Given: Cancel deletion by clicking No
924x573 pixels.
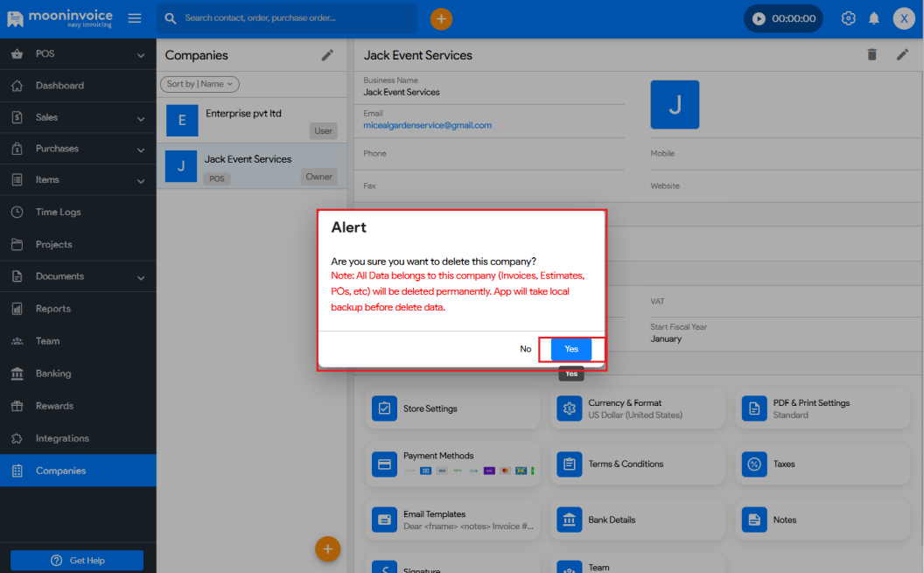Looking at the screenshot, I should tap(525, 349).
